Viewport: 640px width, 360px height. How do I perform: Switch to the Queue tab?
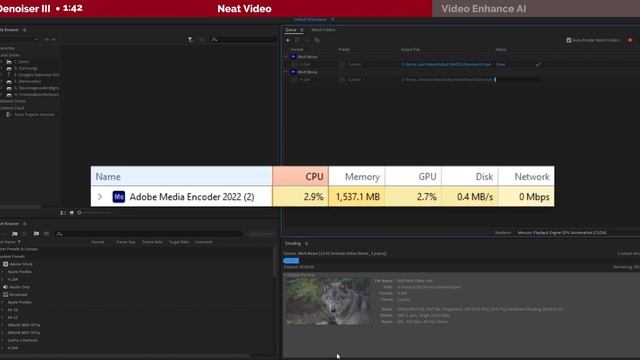(290, 30)
